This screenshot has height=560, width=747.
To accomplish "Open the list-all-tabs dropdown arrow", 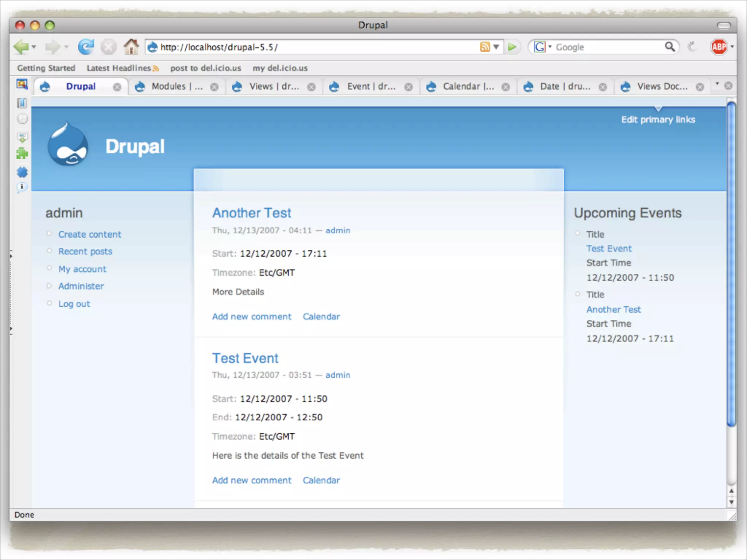I will (x=717, y=84).
